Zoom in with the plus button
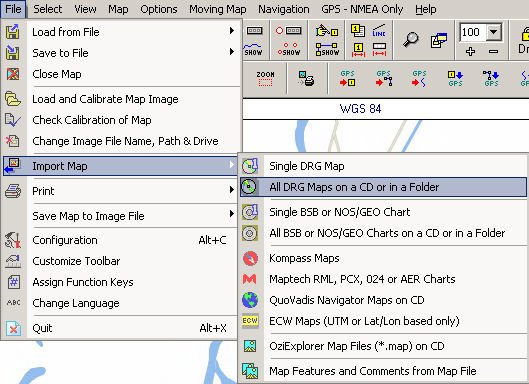The height and width of the screenshot is (384, 529). pyautogui.click(x=470, y=52)
